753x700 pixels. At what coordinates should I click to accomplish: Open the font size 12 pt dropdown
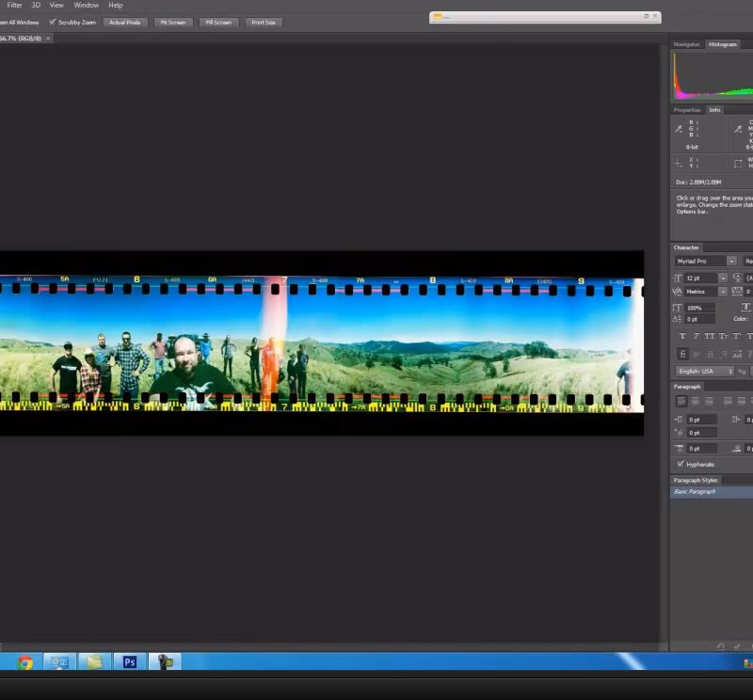(722, 278)
